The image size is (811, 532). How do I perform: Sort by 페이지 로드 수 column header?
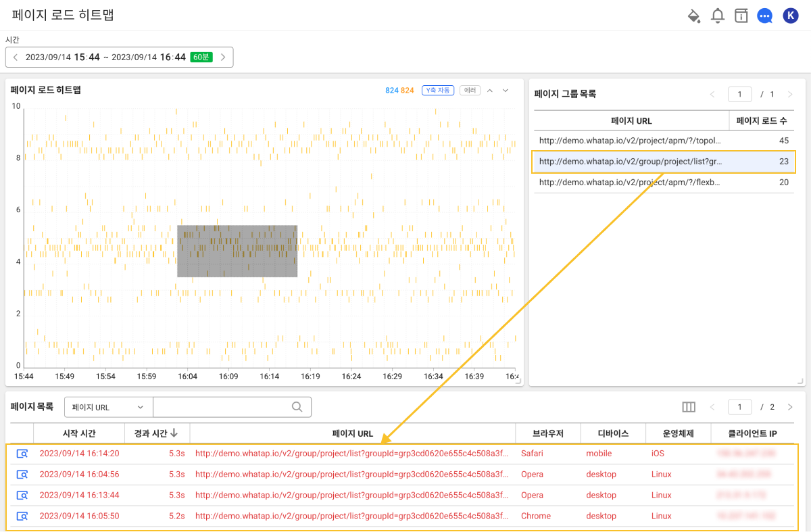[x=762, y=121]
